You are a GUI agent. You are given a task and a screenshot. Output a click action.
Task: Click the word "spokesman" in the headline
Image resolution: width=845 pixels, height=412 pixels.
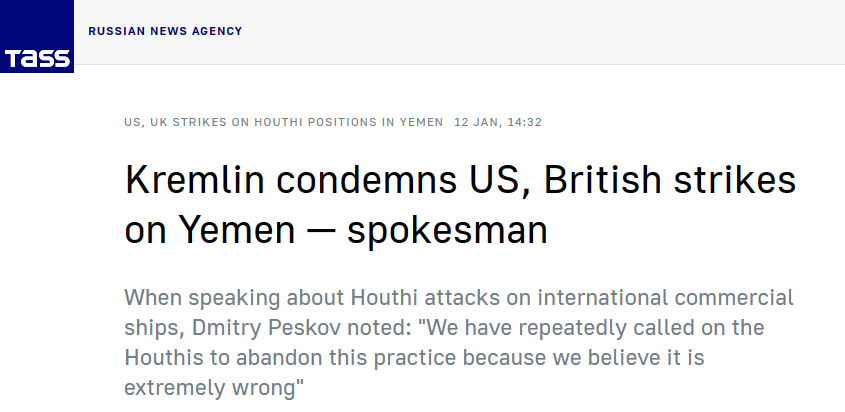tap(447, 230)
